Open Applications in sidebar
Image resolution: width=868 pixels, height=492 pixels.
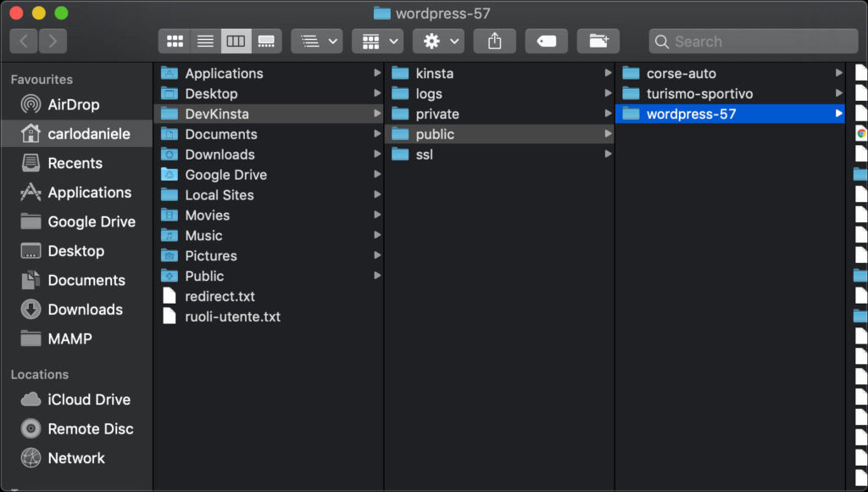[x=76, y=193]
